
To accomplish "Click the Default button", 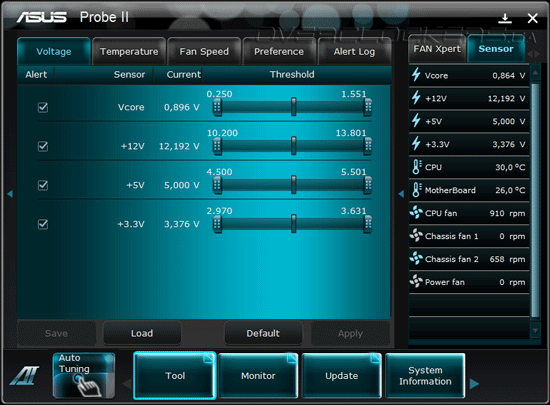I will [x=263, y=333].
